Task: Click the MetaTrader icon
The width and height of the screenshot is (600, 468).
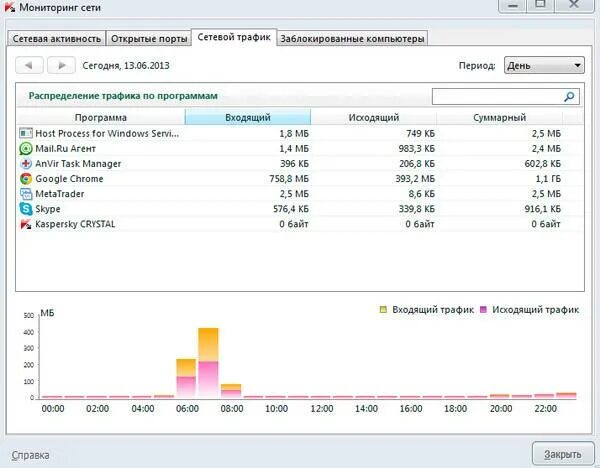Action: pos(26,194)
